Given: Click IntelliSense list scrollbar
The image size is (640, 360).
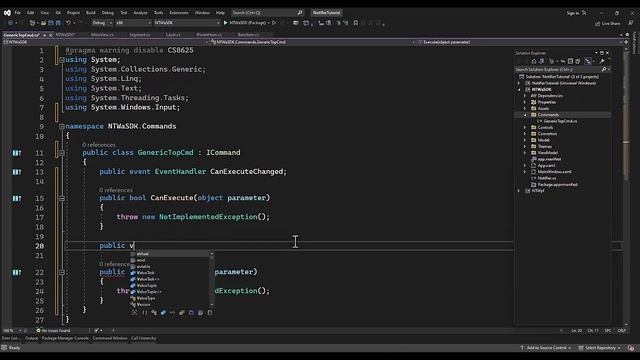Looking at the screenshot, I should (211, 279).
